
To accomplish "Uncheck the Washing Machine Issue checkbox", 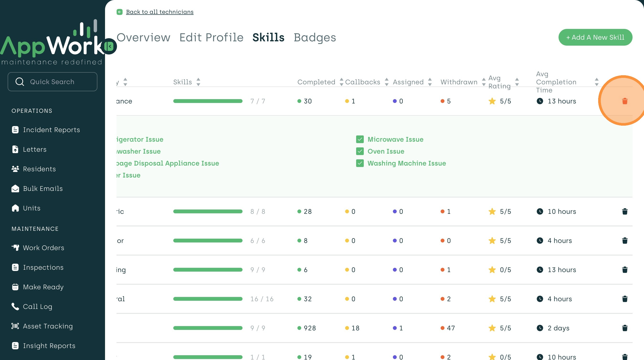I will pyautogui.click(x=360, y=163).
